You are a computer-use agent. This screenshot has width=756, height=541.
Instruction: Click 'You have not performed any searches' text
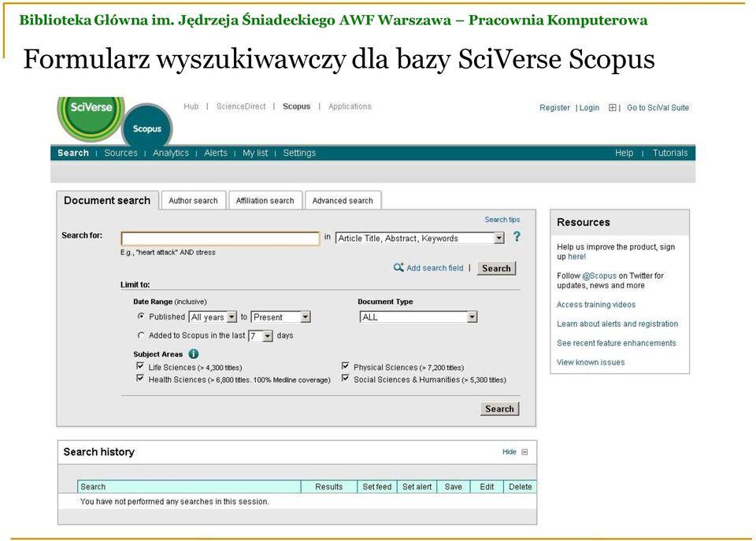click(x=175, y=502)
